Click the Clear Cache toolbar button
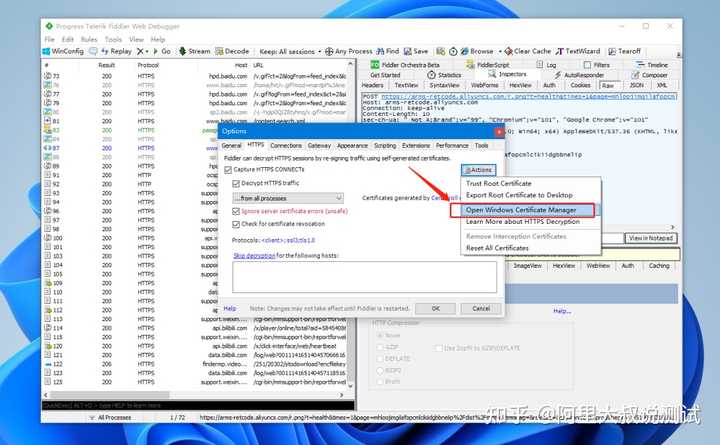 click(528, 51)
